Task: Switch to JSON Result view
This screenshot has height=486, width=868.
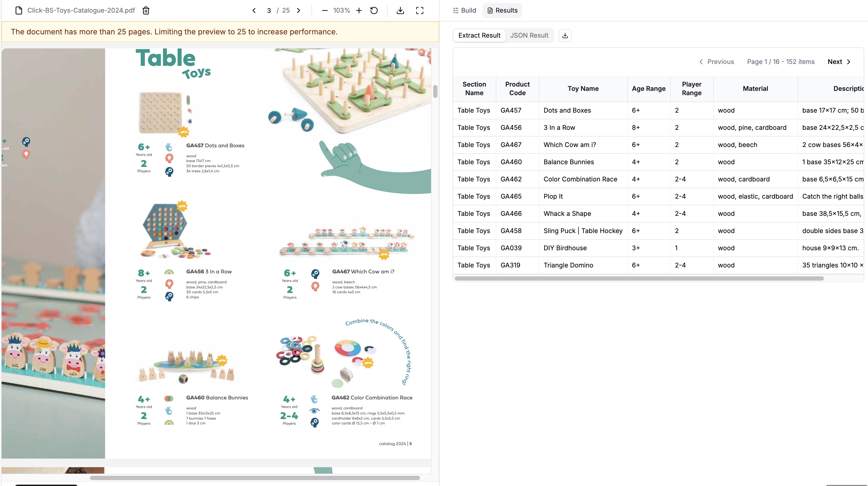Action: click(529, 35)
